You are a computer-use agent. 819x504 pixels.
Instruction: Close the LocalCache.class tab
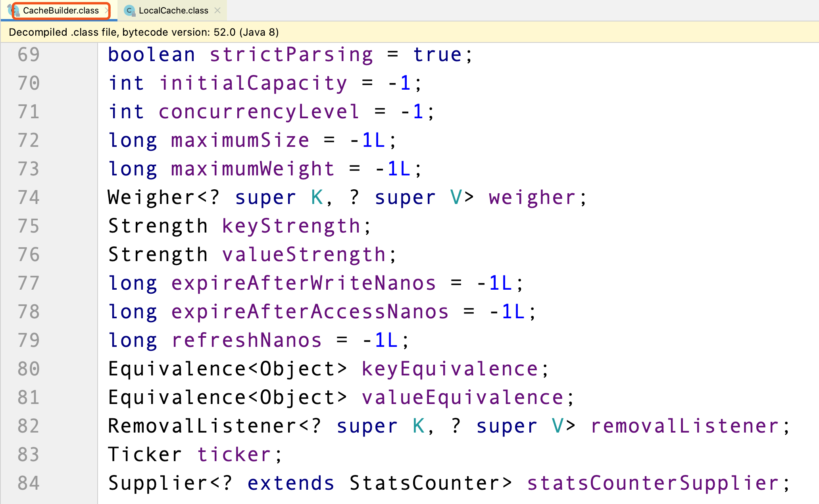coord(217,11)
